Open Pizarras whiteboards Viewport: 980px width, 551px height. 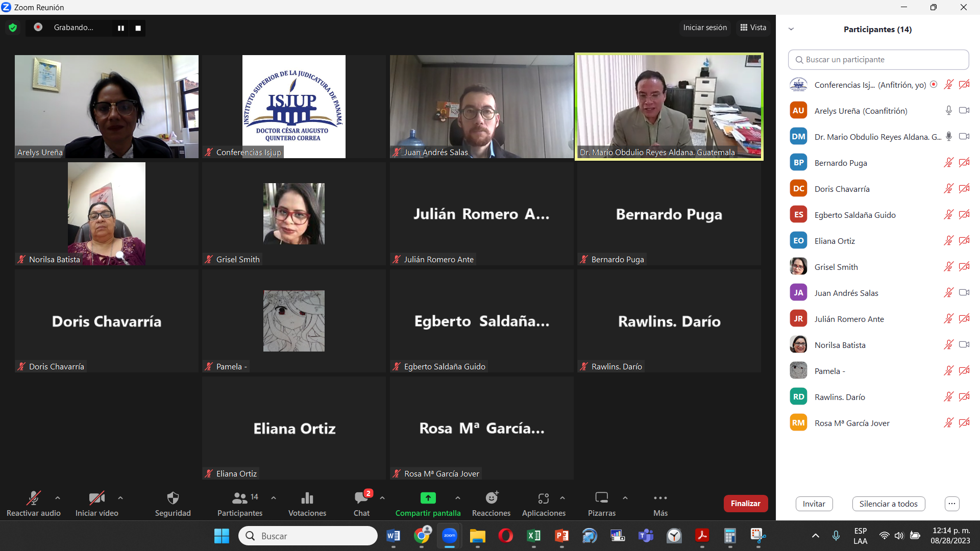602,504
